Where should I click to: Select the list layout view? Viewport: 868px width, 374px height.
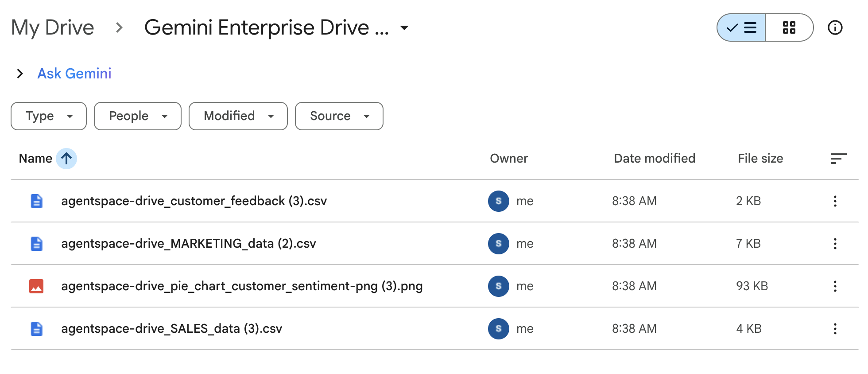[x=741, y=27]
